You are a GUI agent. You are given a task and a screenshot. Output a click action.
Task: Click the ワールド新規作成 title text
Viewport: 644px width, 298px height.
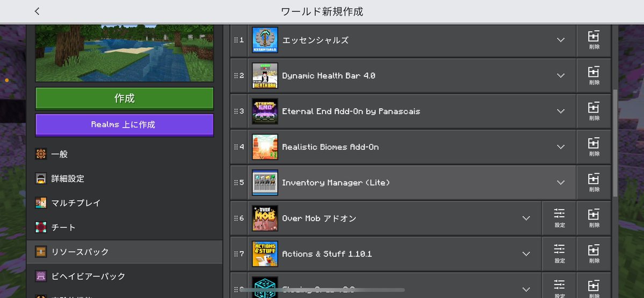[322, 11]
